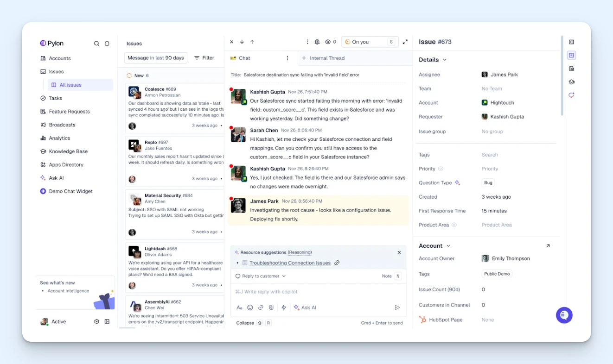
Task: Go to next issue with down arrow
Action: tap(242, 42)
